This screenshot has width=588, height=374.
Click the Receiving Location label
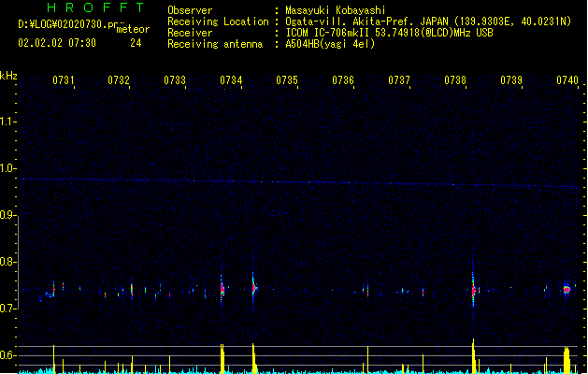click(218, 22)
